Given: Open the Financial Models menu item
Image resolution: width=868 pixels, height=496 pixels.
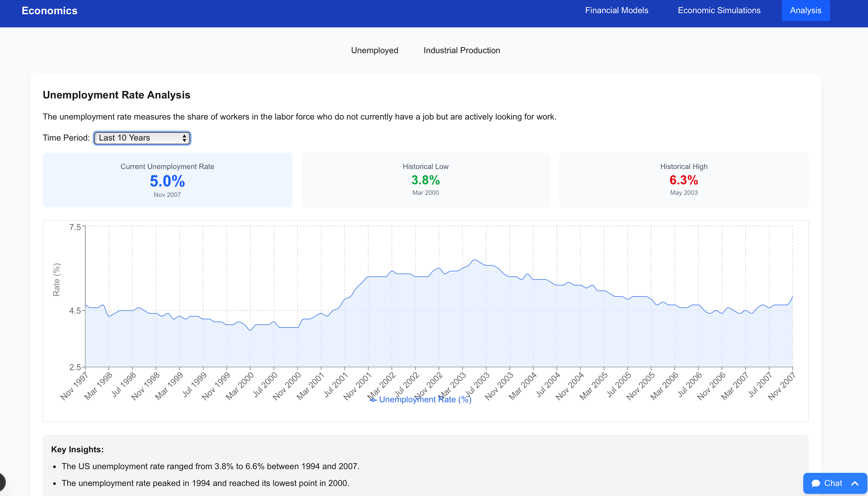Looking at the screenshot, I should 616,11.
